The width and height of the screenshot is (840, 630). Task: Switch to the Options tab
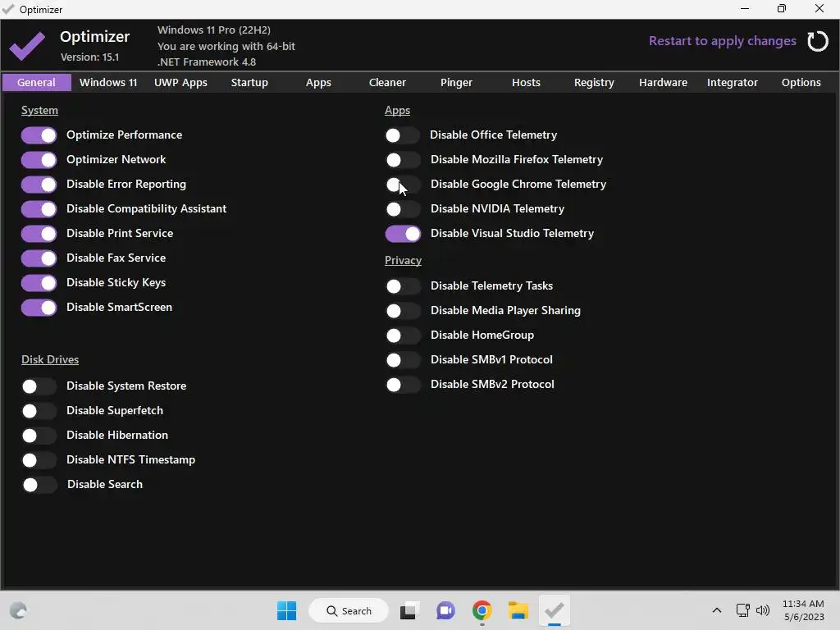(801, 83)
